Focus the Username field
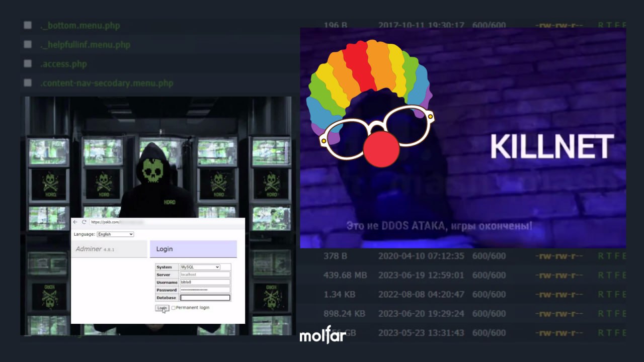Viewport: 644px width, 362px height. [205, 283]
